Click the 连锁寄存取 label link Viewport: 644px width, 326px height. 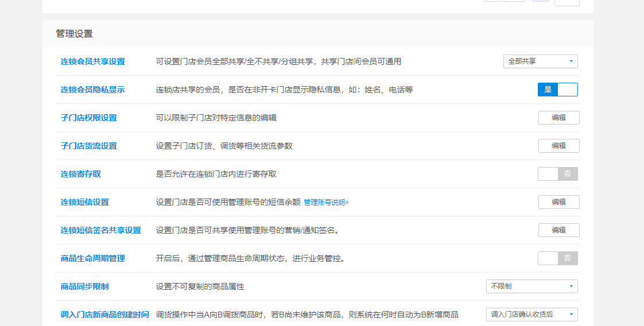[80, 174]
